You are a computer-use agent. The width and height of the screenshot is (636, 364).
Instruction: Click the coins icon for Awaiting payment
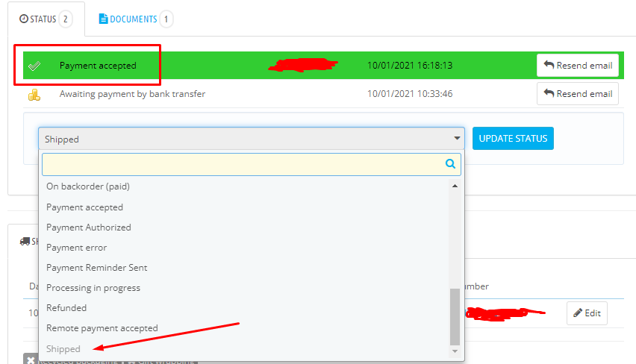tap(34, 95)
